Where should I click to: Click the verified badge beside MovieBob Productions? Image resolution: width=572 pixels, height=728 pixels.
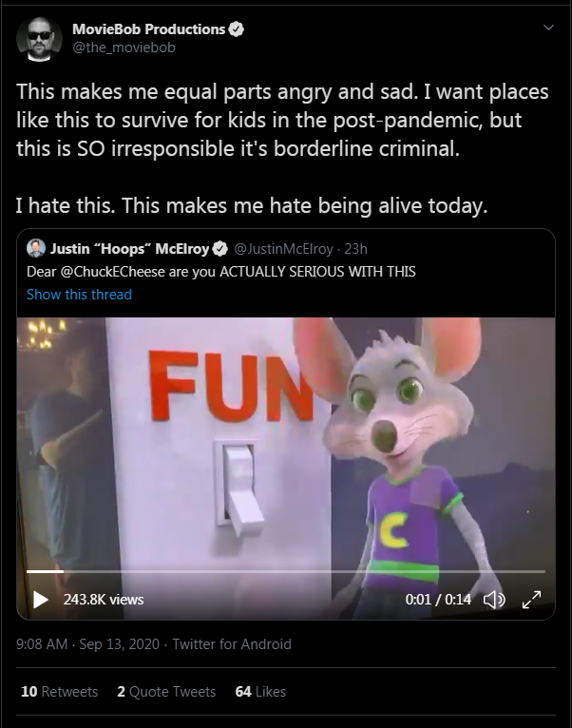click(236, 29)
